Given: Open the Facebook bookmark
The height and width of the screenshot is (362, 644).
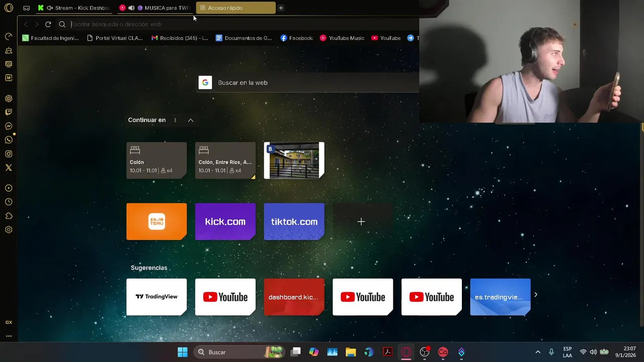Looking at the screenshot, I should 296,38.
